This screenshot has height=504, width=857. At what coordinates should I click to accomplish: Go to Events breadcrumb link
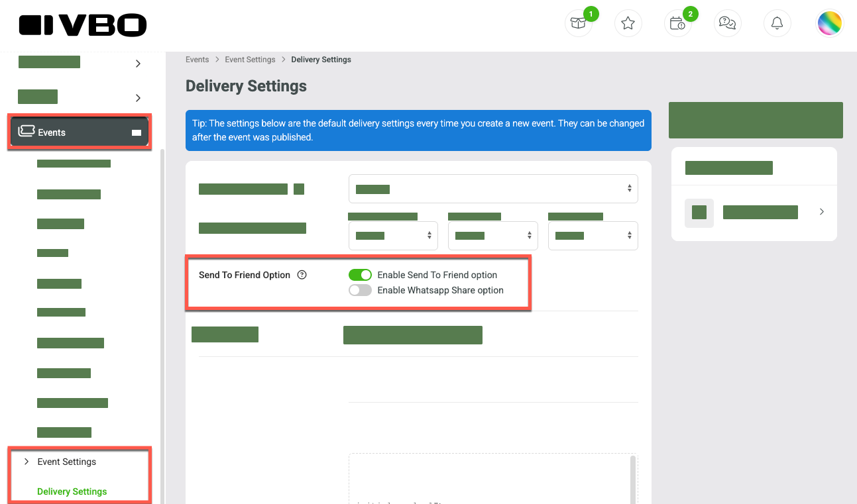[198, 60]
